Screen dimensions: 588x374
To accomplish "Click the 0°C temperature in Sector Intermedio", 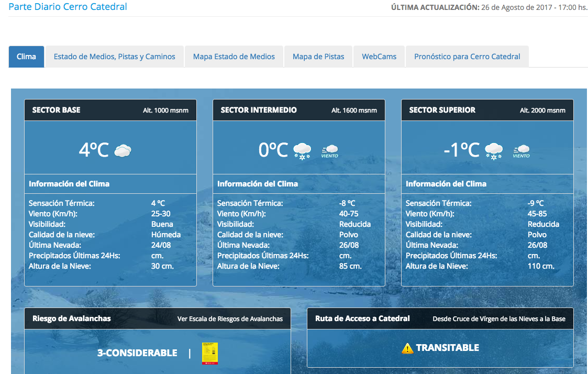I will point(273,150).
